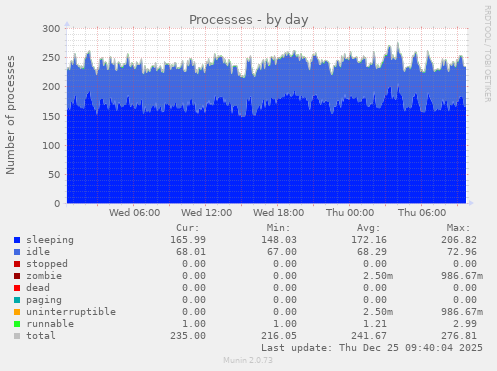
Task: Click the 'Avg:' column header
Action: [368, 228]
